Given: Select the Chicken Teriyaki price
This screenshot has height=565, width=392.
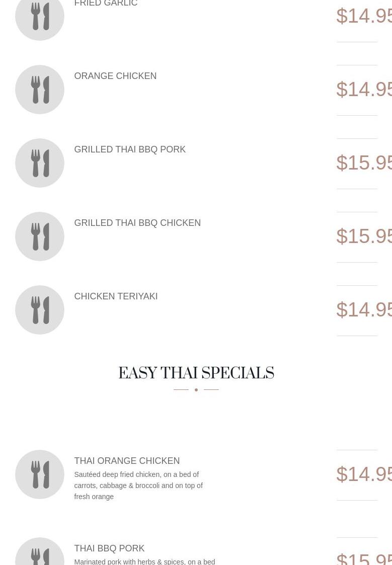Looking at the screenshot, I should coord(364,310).
